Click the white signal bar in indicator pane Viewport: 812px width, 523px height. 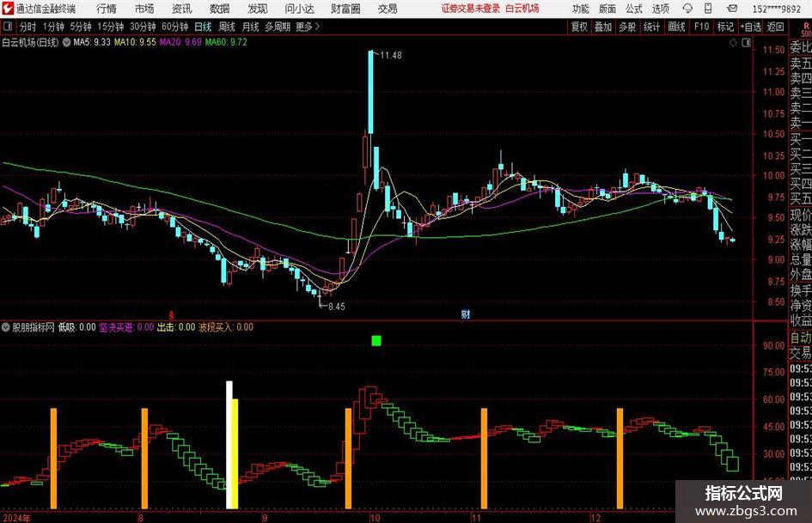coord(229,445)
